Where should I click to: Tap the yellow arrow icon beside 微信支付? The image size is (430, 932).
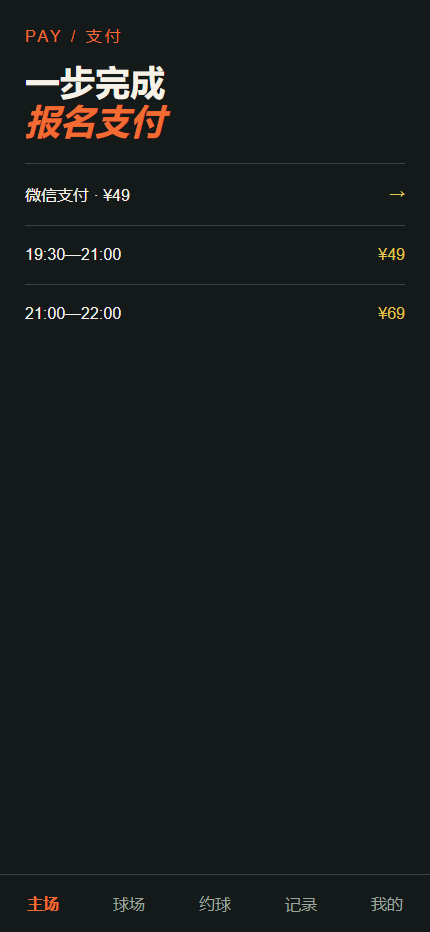(x=397, y=194)
